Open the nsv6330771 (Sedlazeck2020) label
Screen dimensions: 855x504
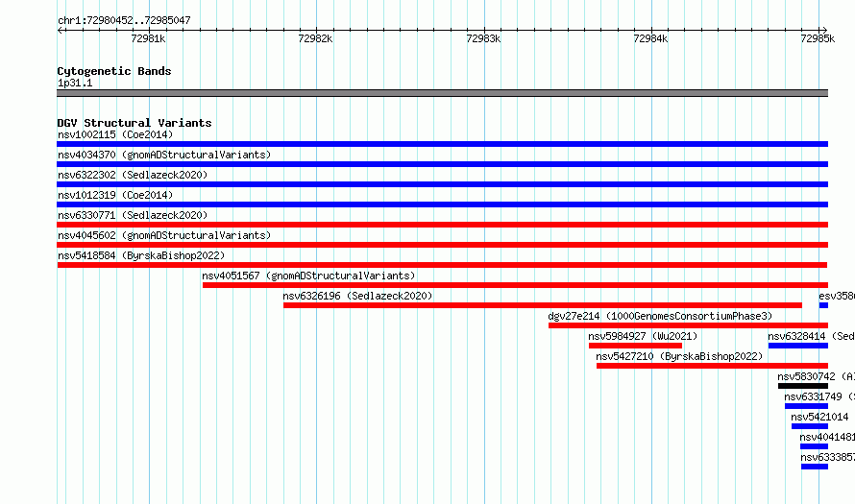[x=133, y=215]
